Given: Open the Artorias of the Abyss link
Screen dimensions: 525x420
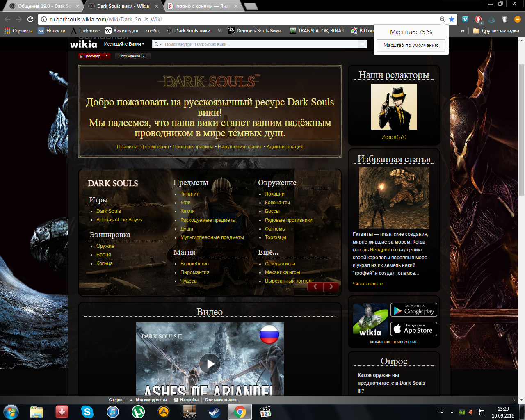Looking at the screenshot, I should coord(119,220).
